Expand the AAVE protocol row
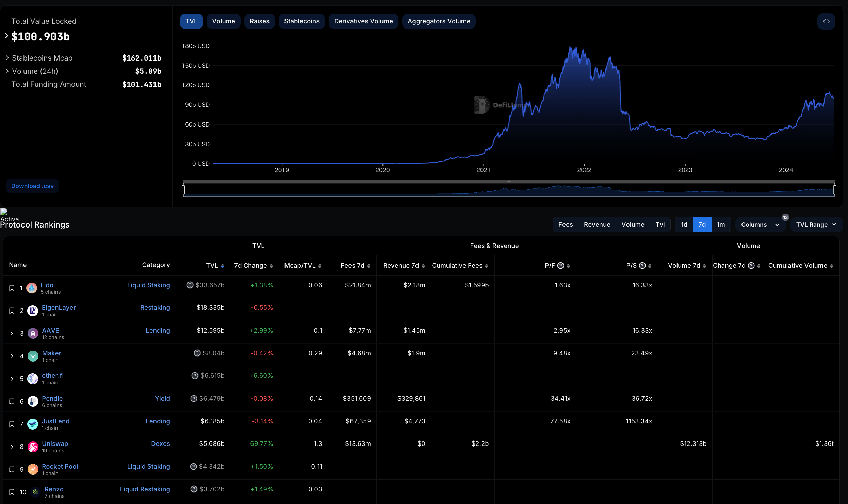 click(12, 333)
